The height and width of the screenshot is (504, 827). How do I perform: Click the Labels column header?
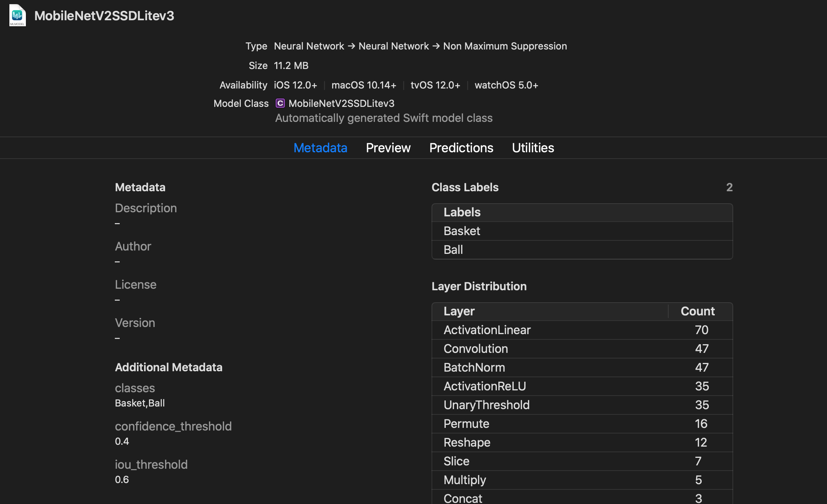click(x=462, y=212)
